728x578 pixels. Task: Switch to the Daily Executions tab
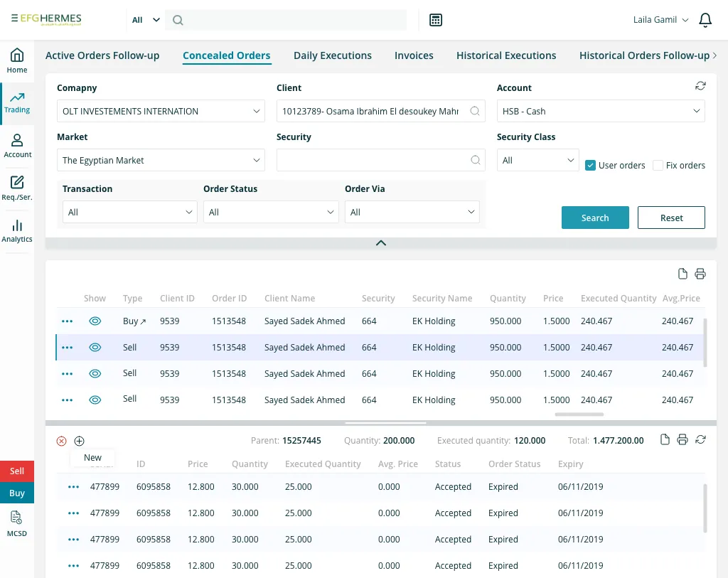333,55
